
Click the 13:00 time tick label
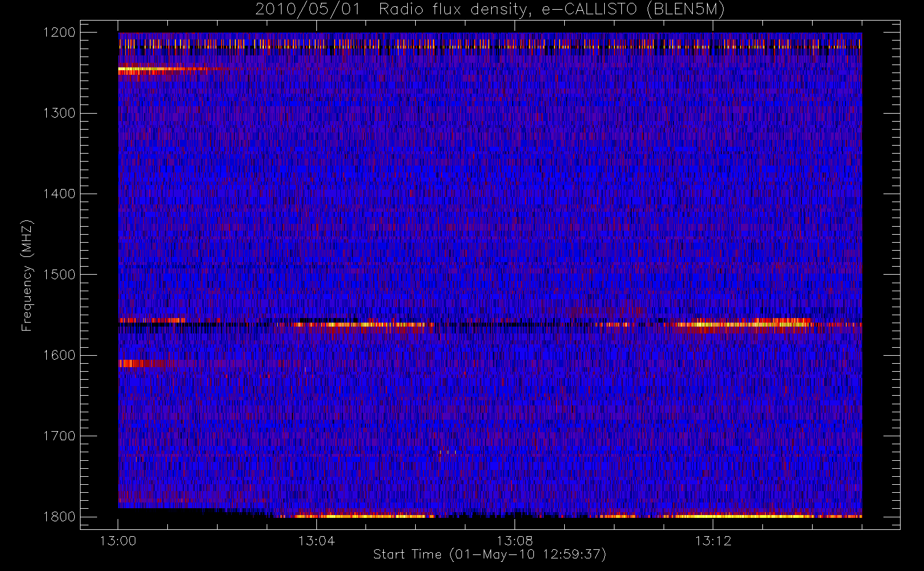click(118, 541)
